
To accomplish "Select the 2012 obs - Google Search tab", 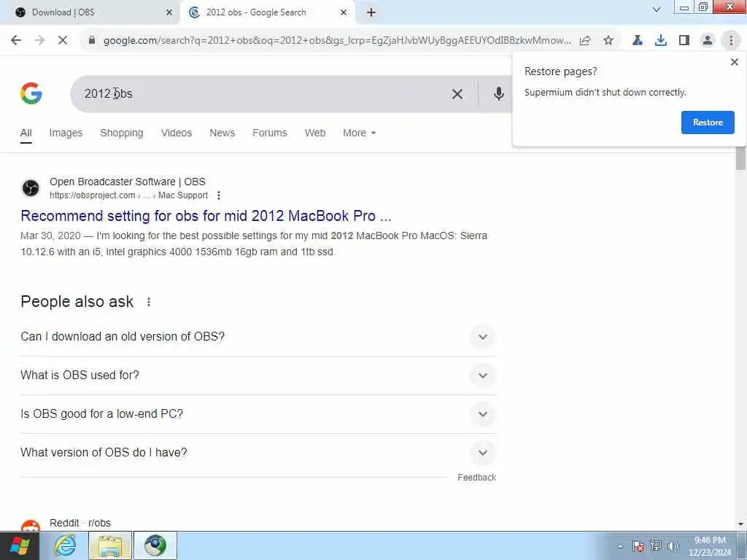I will click(267, 13).
